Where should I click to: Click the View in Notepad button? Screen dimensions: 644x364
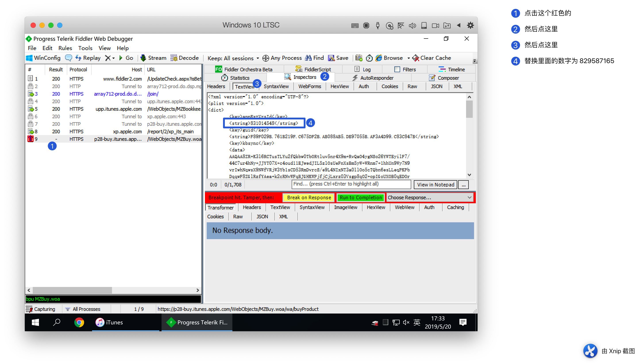(436, 185)
